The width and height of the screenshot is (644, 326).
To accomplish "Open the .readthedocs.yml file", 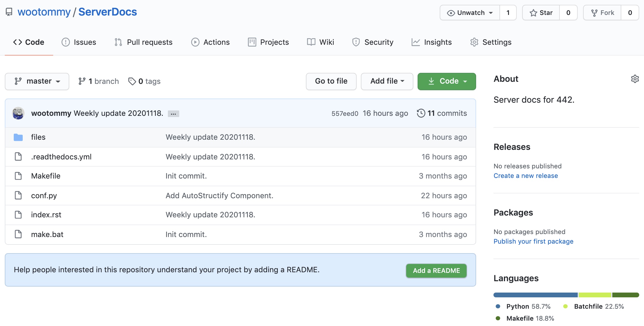I will [61, 157].
